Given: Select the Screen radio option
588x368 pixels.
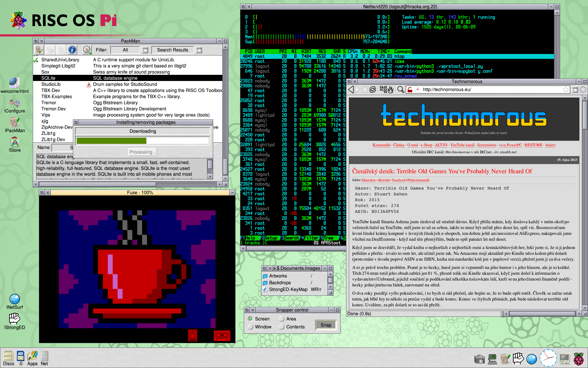Looking at the screenshot, I should pos(251,319).
